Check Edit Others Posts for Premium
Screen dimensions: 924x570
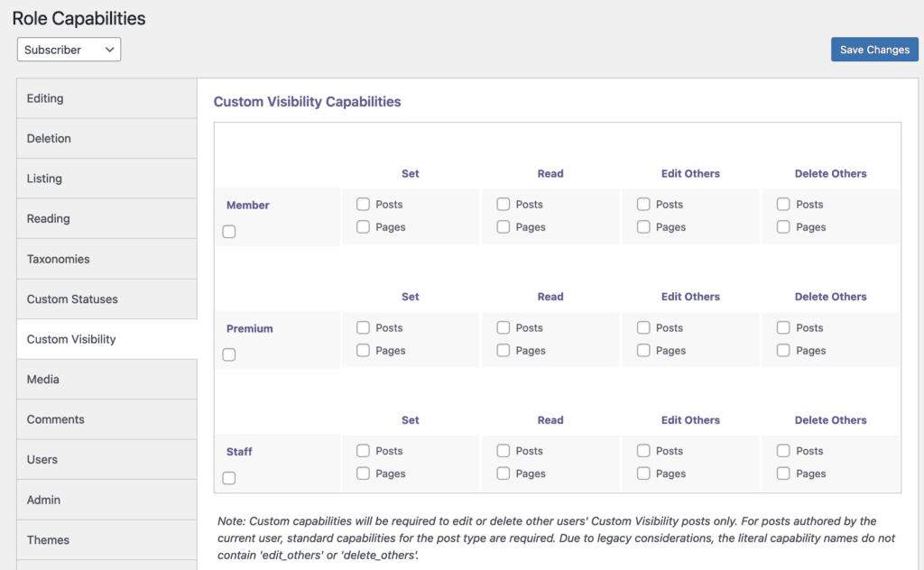(642, 327)
